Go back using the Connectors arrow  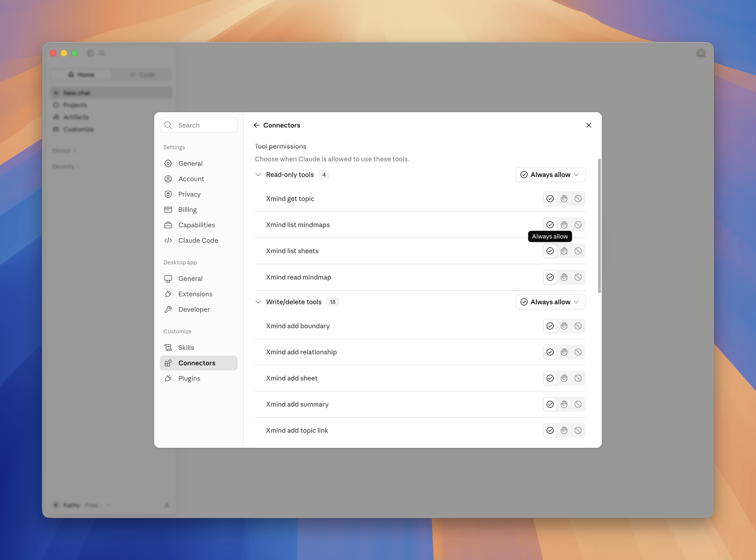click(x=257, y=125)
